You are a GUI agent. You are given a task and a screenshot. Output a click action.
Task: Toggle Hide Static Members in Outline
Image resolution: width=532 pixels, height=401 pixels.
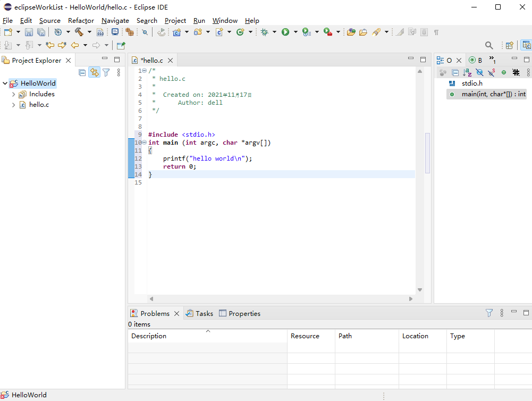click(492, 72)
